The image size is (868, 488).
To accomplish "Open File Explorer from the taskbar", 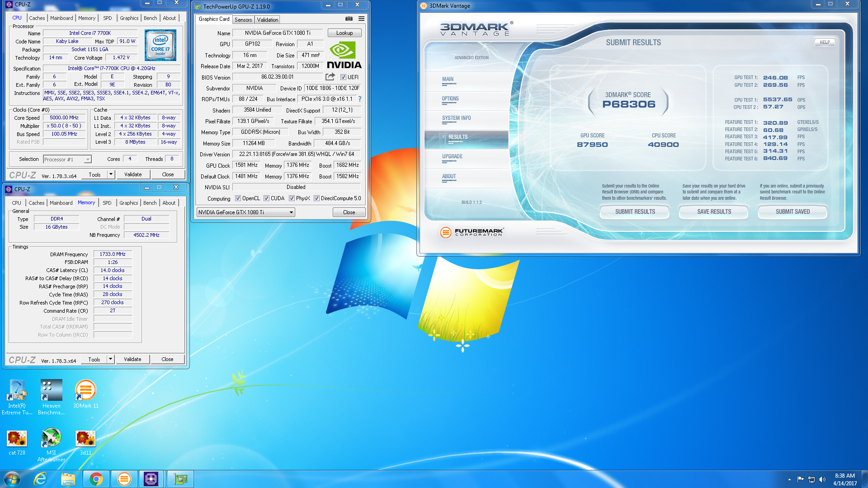I will 68,479.
